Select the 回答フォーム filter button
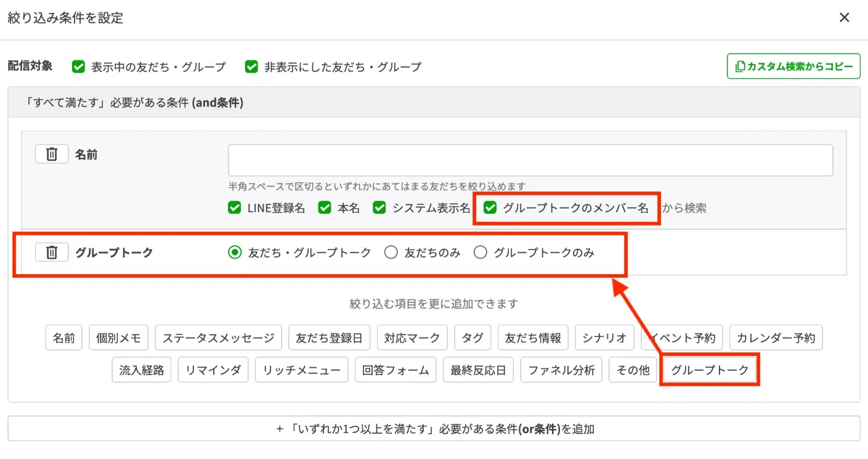The height and width of the screenshot is (459, 868). [395, 370]
